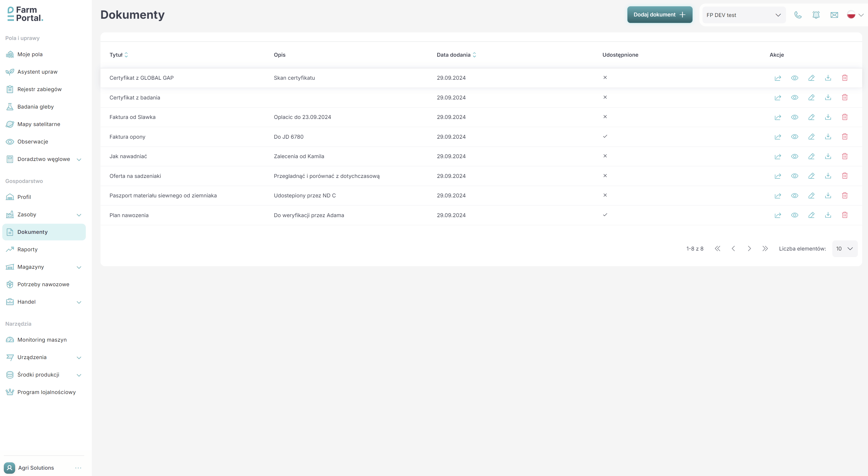
Task: Open the Agri Solutions three-dot menu
Action: (x=78, y=468)
